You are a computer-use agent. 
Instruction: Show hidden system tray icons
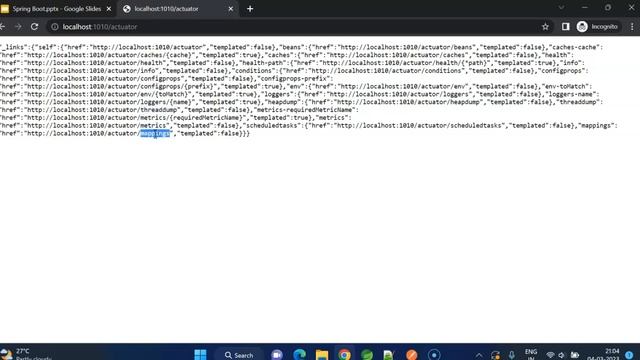[x=478, y=355]
